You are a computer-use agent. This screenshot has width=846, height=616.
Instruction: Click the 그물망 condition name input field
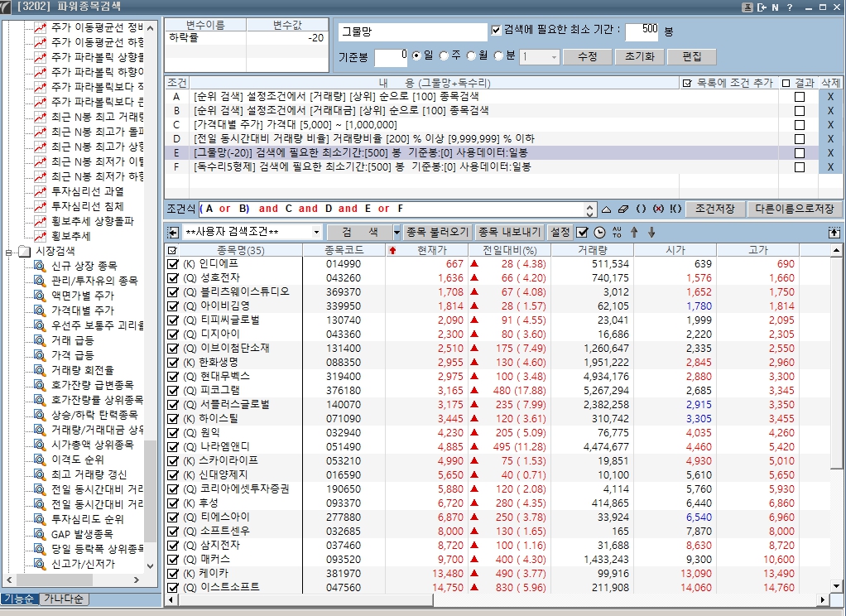click(x=412, y=32)
